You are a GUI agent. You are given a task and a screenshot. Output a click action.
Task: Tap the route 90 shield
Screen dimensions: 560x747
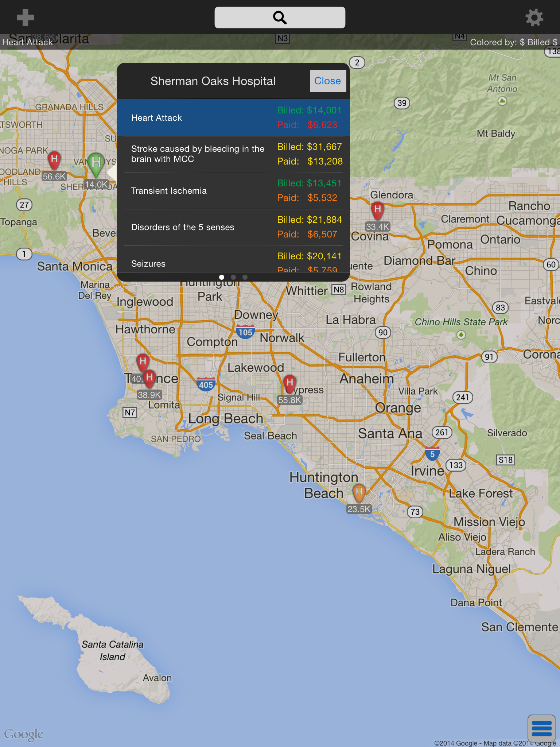(383, 332)
